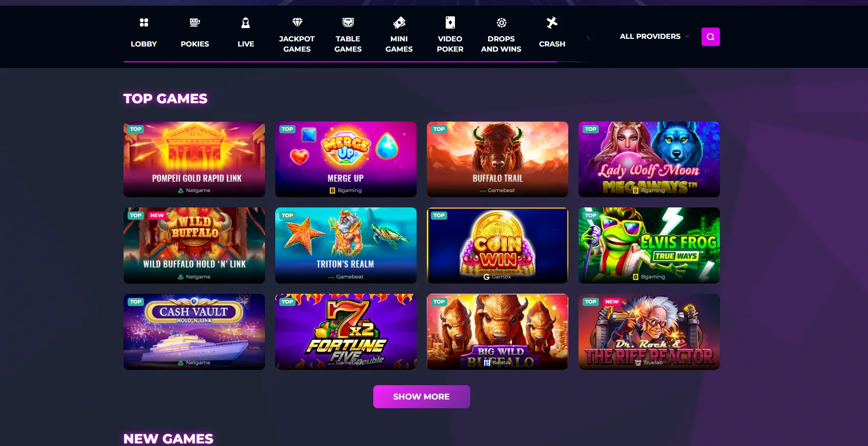Click the All Providers chevron arrow

tap(687, 36)
